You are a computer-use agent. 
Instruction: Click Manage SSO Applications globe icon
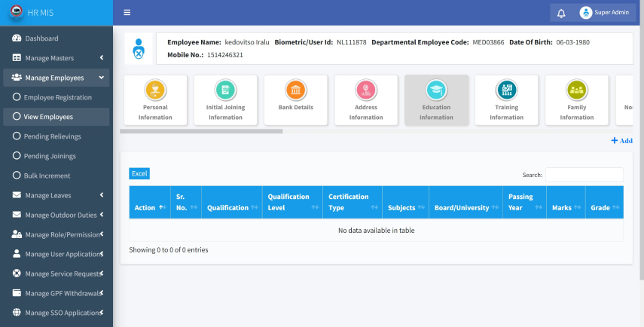(17, 313)
